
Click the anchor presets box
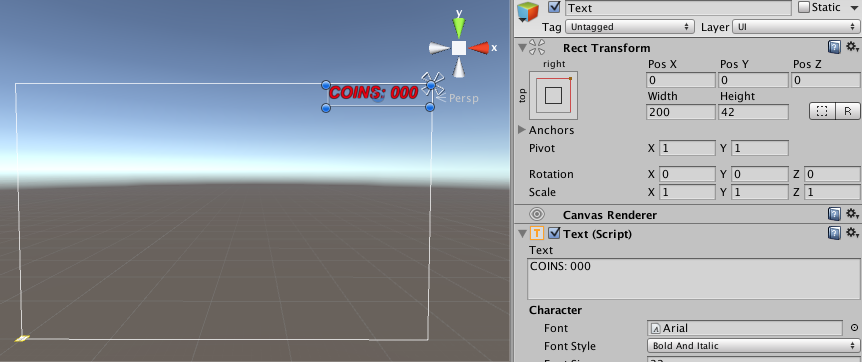[x=554, y=96]
